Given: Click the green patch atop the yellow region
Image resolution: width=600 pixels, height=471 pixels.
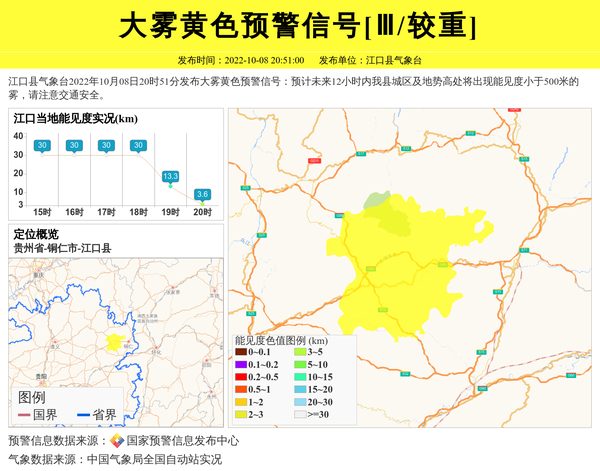Looking at the screenshot, I should pyautogui.click(x=377, y=201).
